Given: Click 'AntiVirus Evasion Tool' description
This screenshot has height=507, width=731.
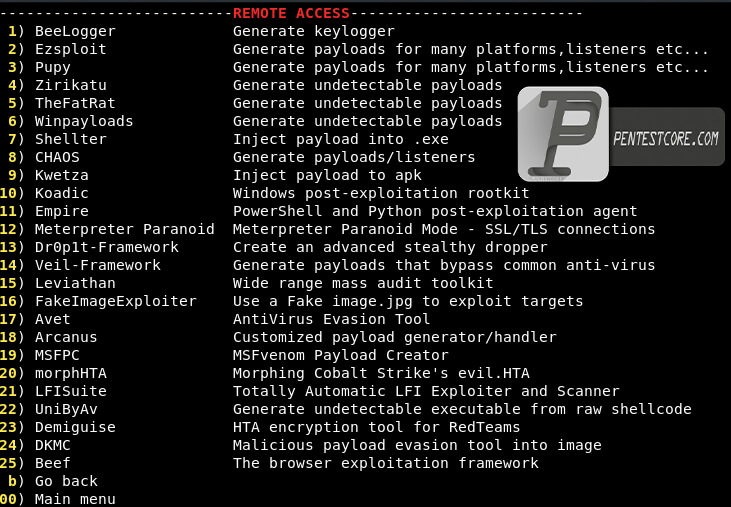Looking at the screenshot, I should point(331,319).
